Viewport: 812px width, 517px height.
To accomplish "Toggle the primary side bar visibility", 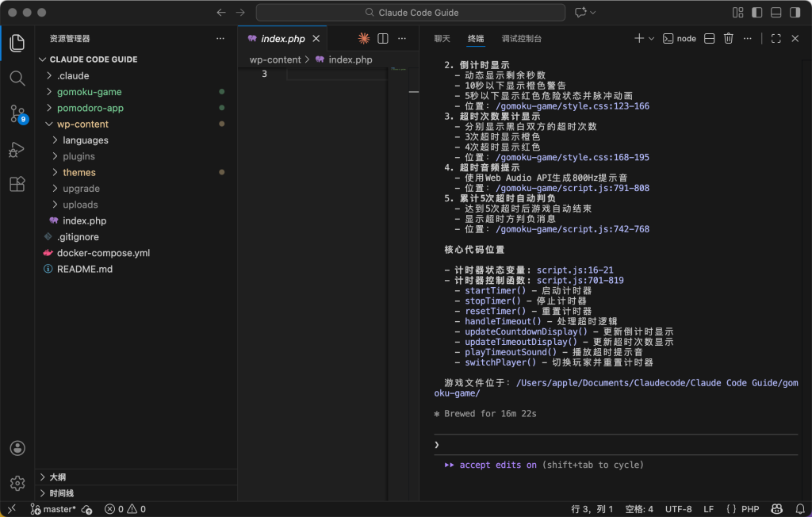I will pyautogui.click(x=756, y=13).
